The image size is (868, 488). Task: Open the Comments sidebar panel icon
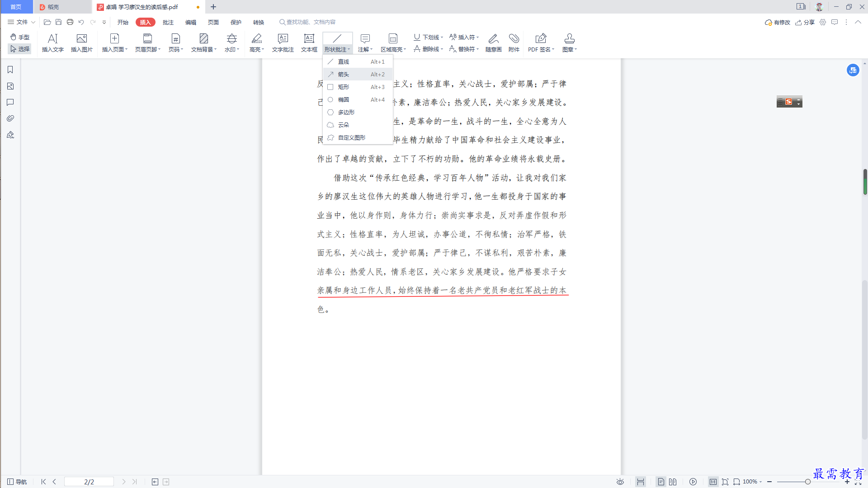click(x=10, y=103)
